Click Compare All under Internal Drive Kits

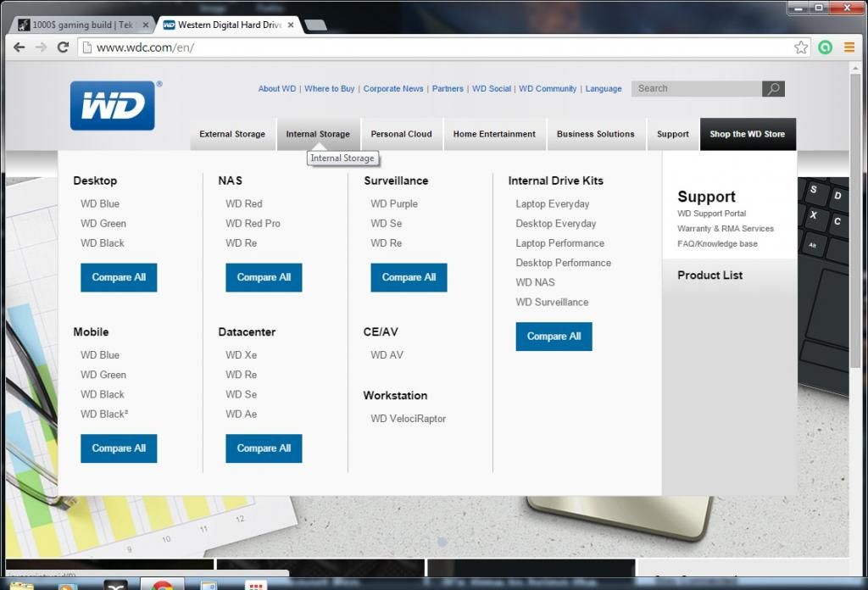click(554, 337)
